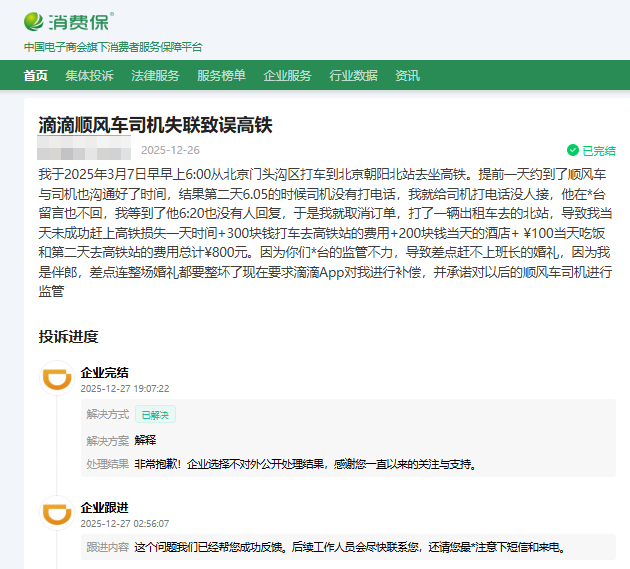Click the green checkmark 已完结 status icon
Screen dimensions: 630x569
[x=573, y=150]
